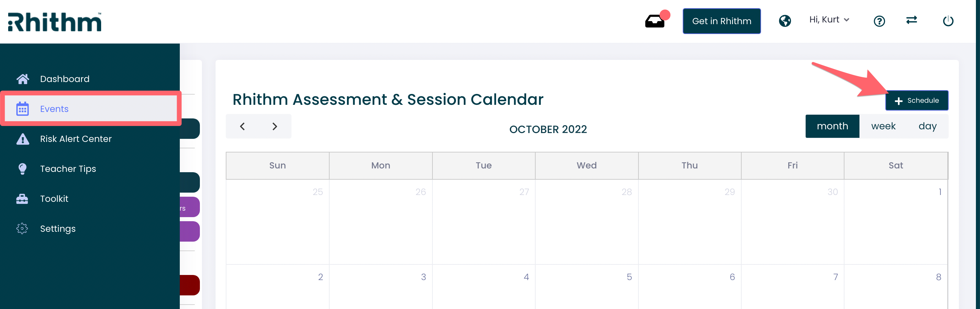Expand the Hi, Kurt user dropdown
This screenshot has height=309, width=980.
pyautogui.click(x=829, y=20)
